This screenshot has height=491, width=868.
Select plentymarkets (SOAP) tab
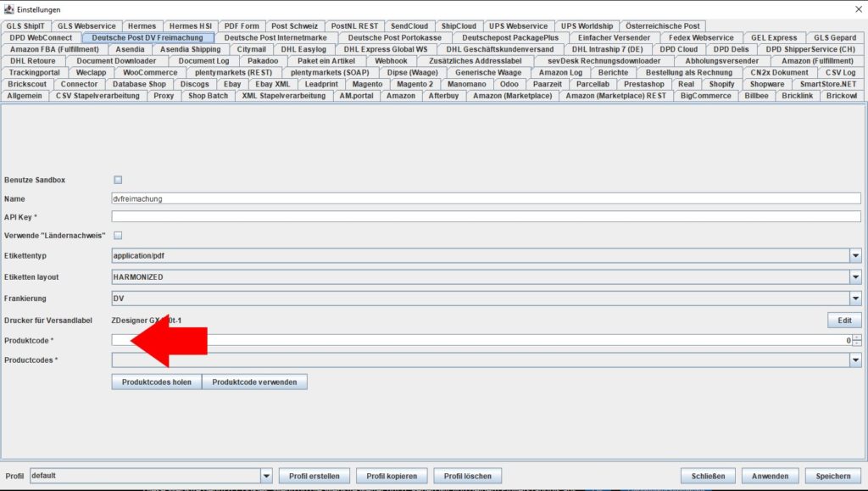[330, 73]
